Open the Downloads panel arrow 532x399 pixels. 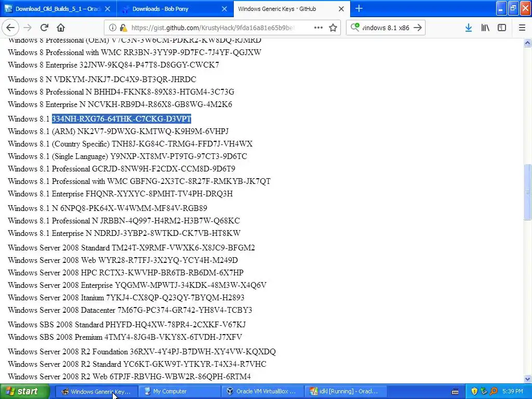[x=469, y=28]
